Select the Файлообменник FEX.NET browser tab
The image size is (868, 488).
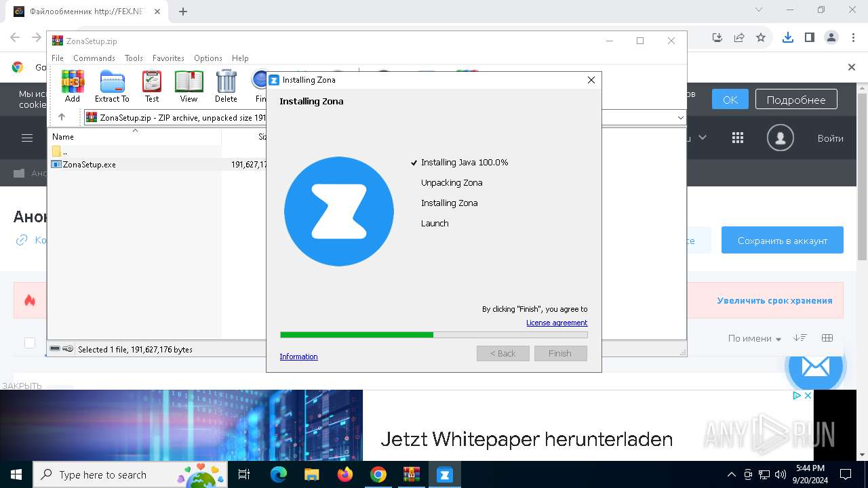pyautogui.click(x=85, y=12)
